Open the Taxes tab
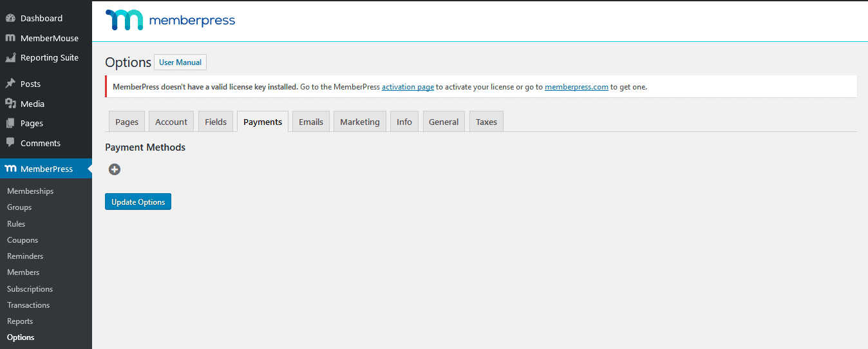The height and width of the screenshot is (349, 868). click(x=486, y=122)
